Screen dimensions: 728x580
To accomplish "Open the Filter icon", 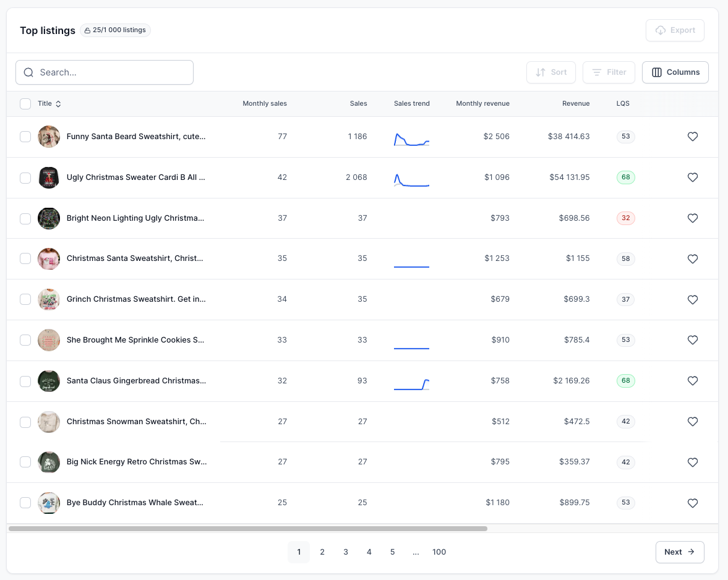I will click(x=599, y=72).
